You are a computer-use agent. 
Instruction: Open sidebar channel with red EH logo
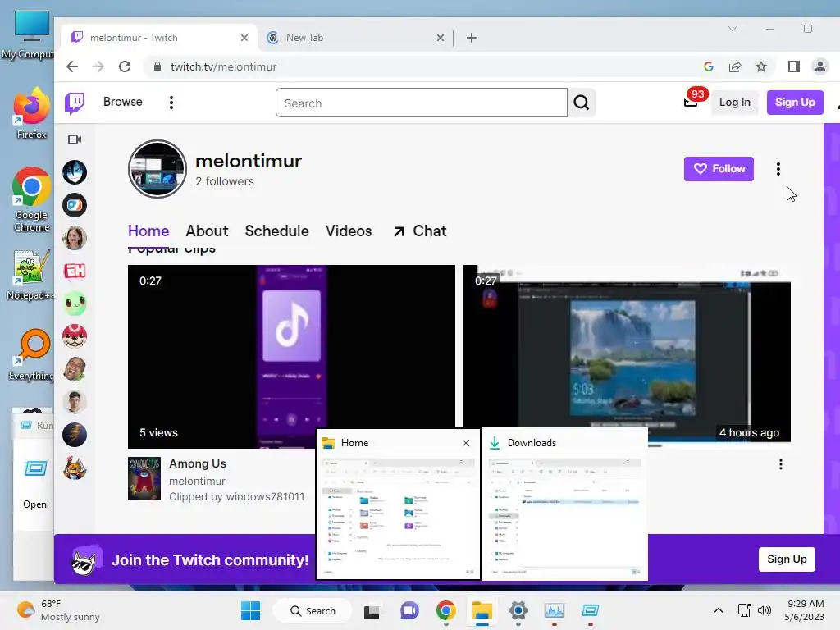point(75,271)
